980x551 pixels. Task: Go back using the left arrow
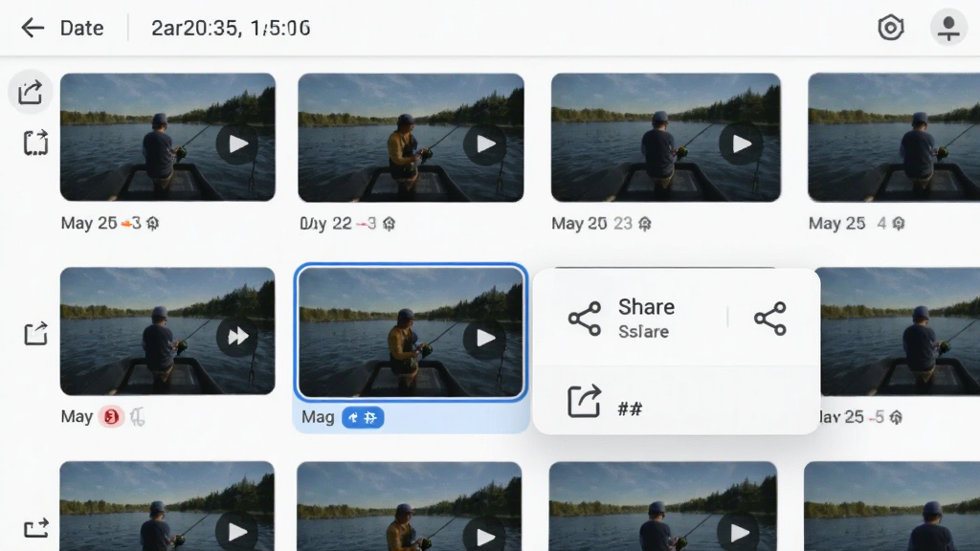pyautogui.click(x=33, y=28)
